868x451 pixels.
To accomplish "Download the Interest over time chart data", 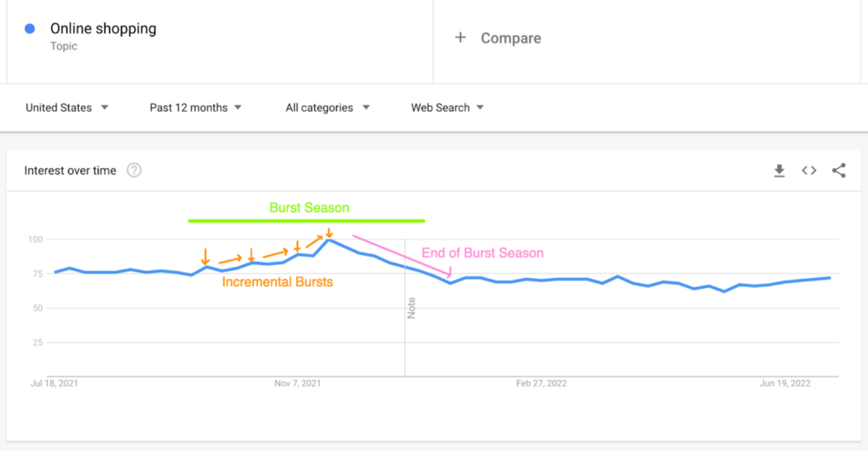I will pyautogui.click(x=780, y=170).
